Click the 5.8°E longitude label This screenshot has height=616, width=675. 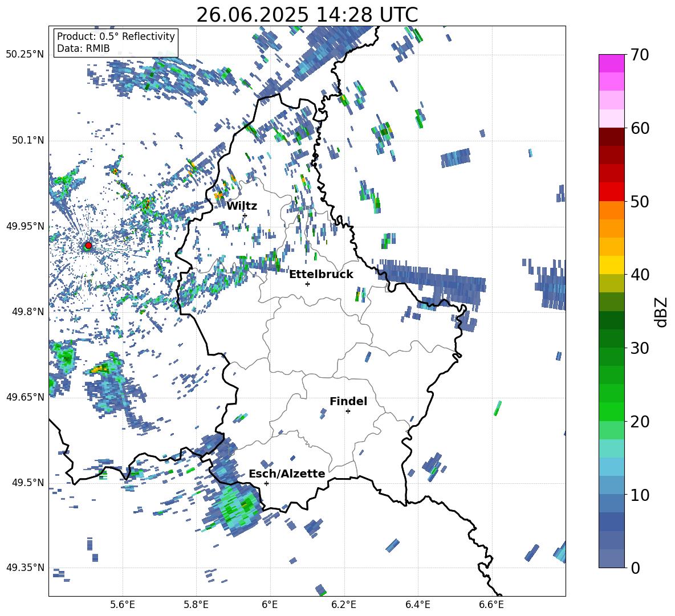[196, 605]
